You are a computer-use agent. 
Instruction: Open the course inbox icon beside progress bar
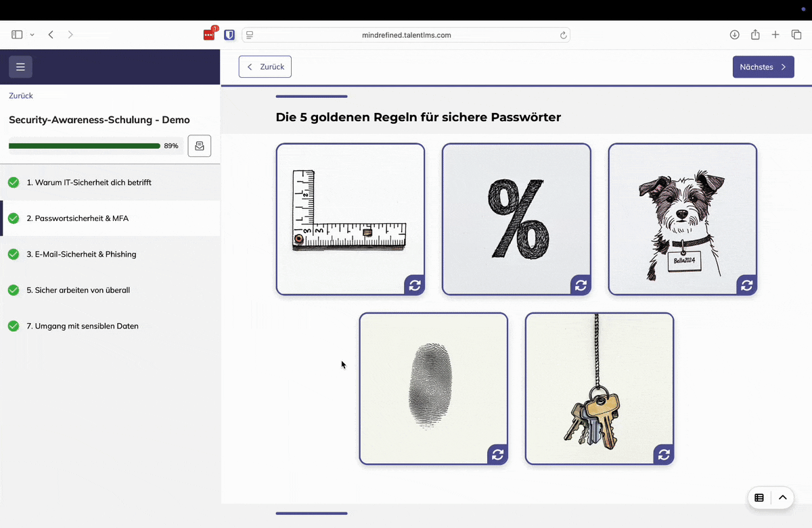point(199,146)
